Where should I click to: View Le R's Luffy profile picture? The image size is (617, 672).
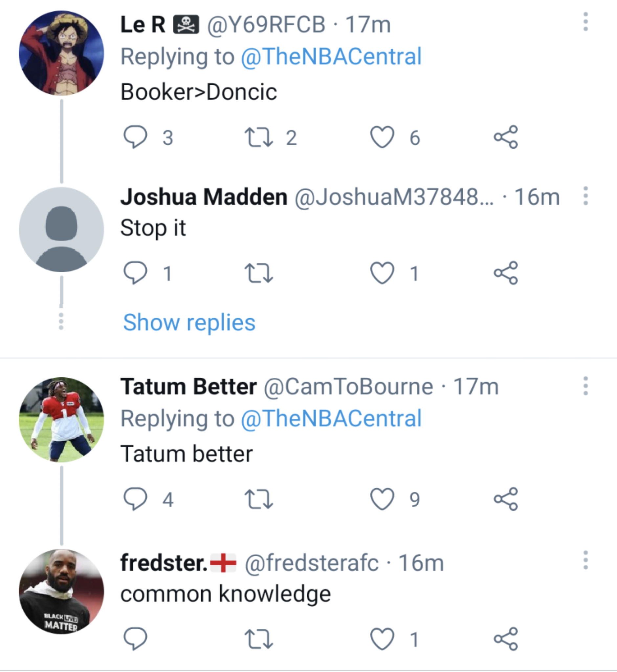(x=61, y=53)
